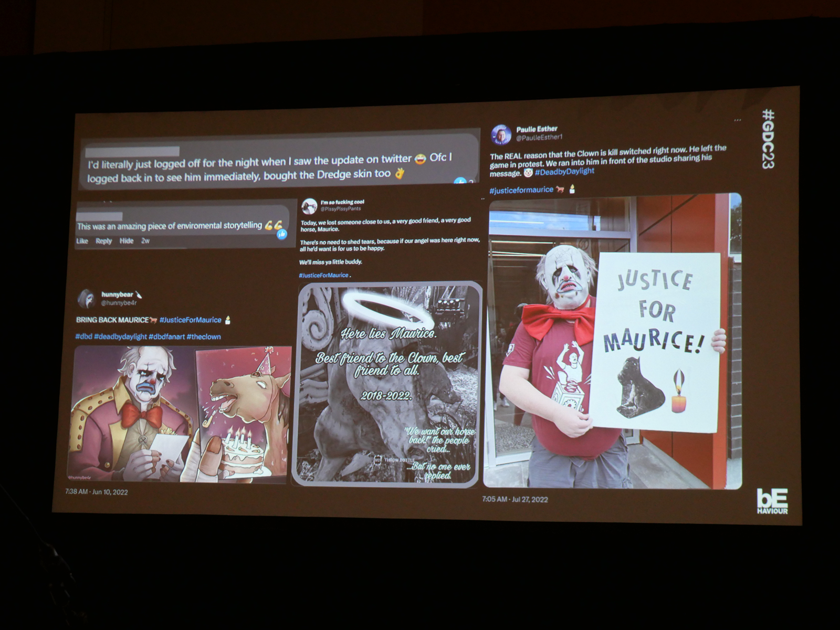Follow the #deadbydaylight hashtag in hunnybear's tweet
The height and width of the screenshot is (630, 840).
120,337
